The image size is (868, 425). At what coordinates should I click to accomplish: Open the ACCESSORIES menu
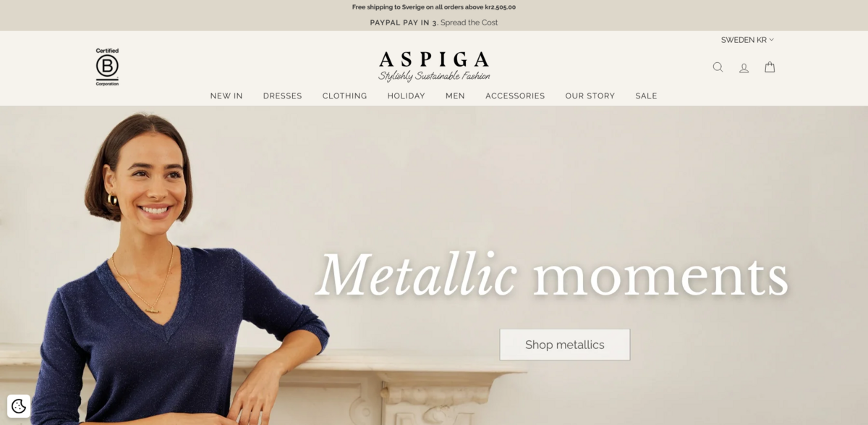coord(515,96)
